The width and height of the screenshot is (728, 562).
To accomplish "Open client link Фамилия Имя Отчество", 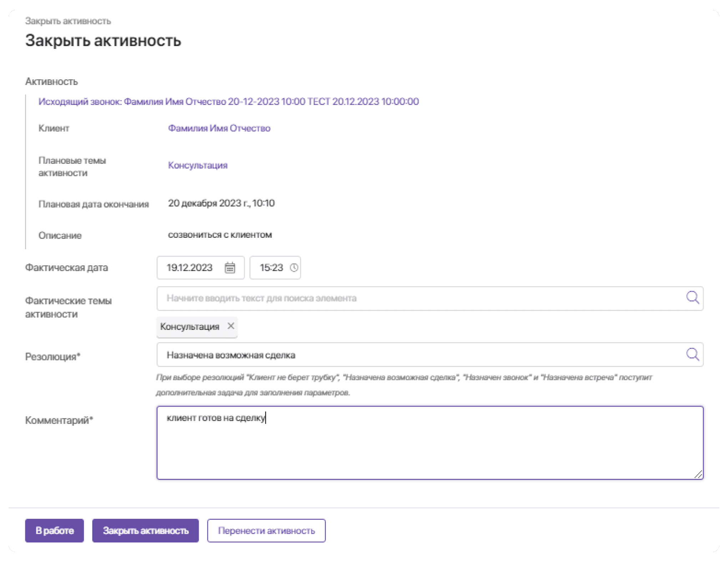I will click(x=219, y=128).
